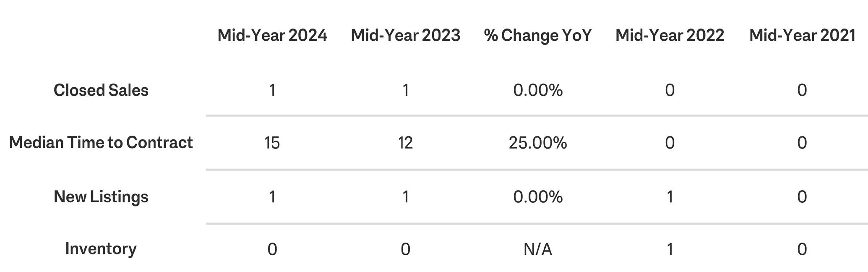Image resolution: width=868 pixels, height=272 pixels.
Task: Click Inventory value under Mid-Year 2024
Action: click(x=272, y=249)
